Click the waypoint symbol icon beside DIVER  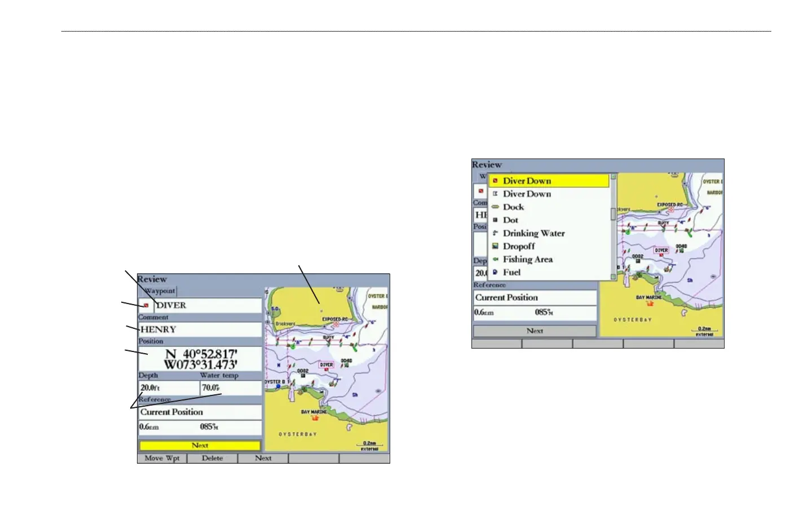click(145, 305)
